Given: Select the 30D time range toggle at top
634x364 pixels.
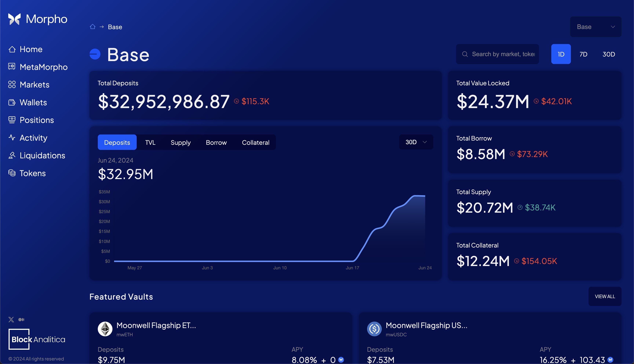Looking at the screenshot, I should click(x=609, y=54).
